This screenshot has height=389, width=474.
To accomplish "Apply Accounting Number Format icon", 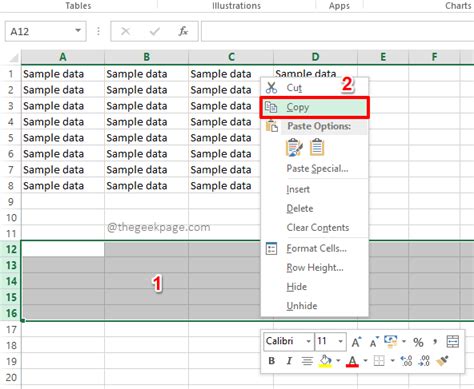I will coord(391,341).
